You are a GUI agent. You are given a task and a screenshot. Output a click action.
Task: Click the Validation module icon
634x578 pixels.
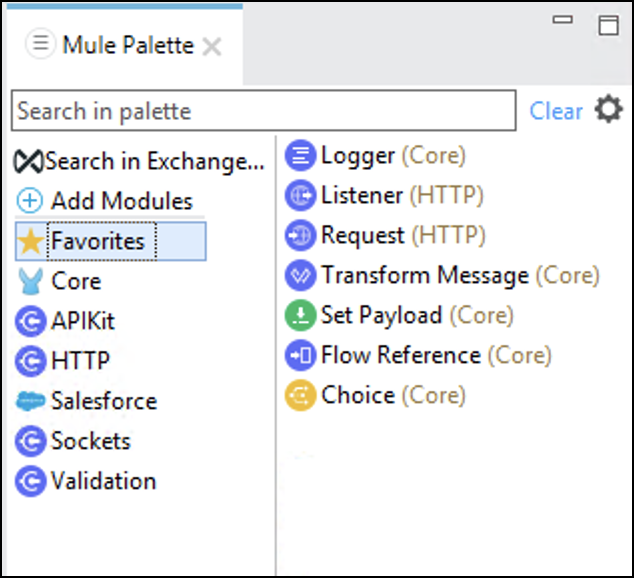point(30,481)
